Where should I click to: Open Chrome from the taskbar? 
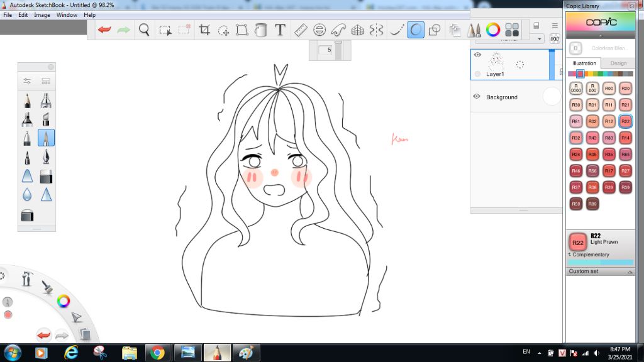coord(157,353)
